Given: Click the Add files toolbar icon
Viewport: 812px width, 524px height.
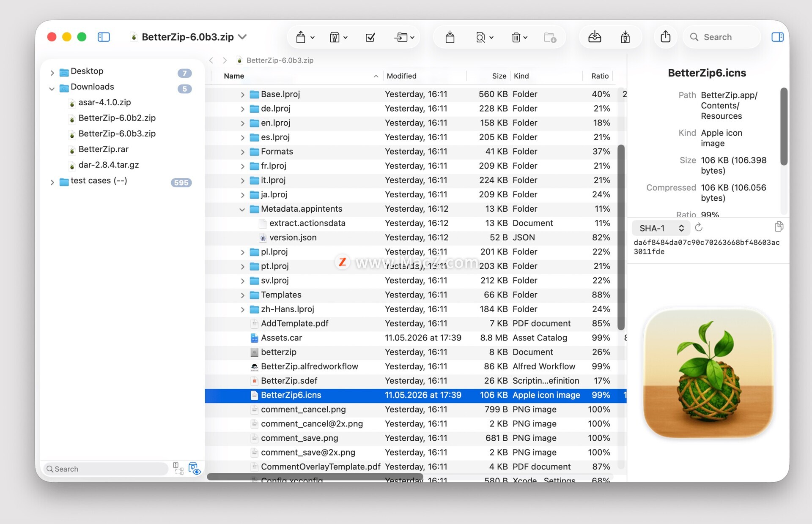Looking at the screenshot, I should tap(450, 37).
